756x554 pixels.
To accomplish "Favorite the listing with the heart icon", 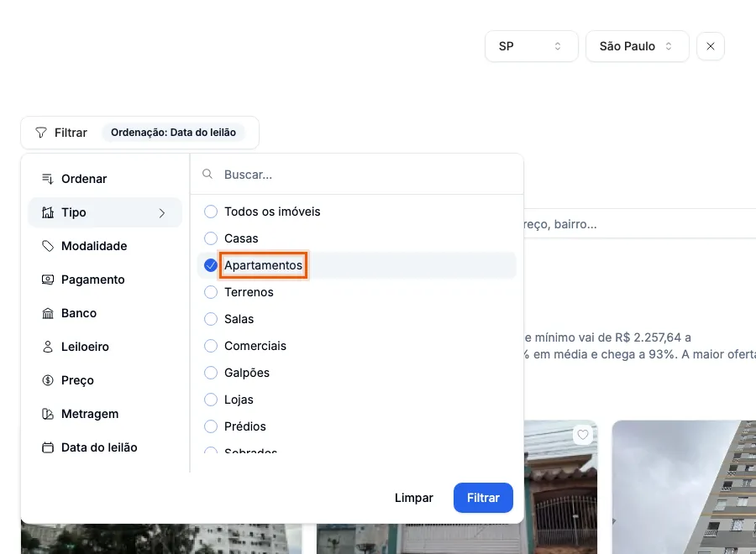I will click(x=583, y=435).
